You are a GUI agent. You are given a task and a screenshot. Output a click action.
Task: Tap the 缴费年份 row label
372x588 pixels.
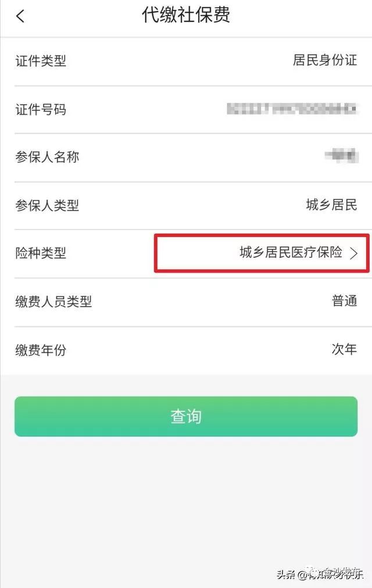[41, 350]
